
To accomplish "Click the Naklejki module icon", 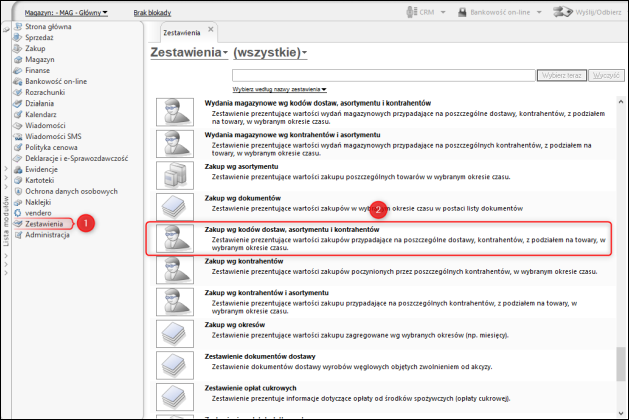I will [x=18, y=202].
